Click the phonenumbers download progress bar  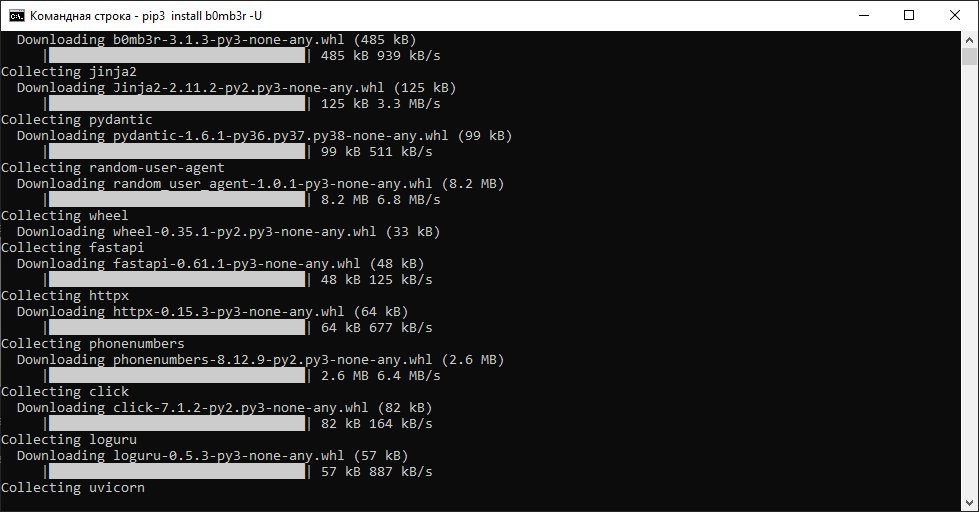176,376
